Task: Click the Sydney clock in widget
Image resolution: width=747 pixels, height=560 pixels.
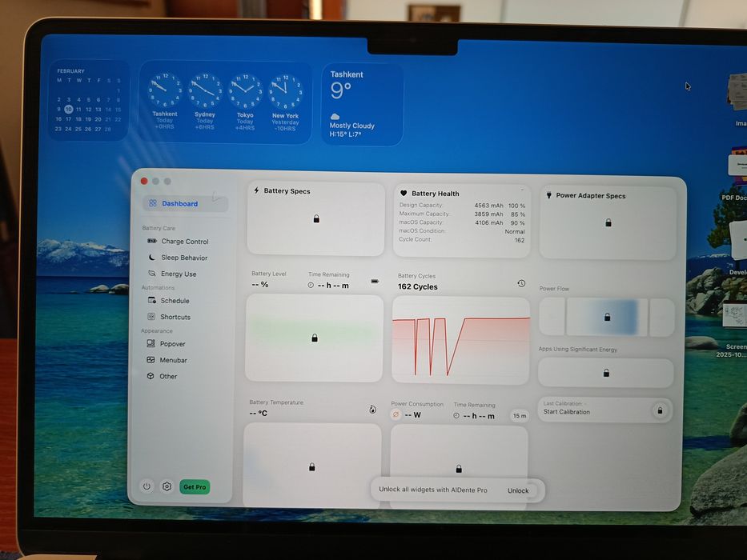Action: 205,90
